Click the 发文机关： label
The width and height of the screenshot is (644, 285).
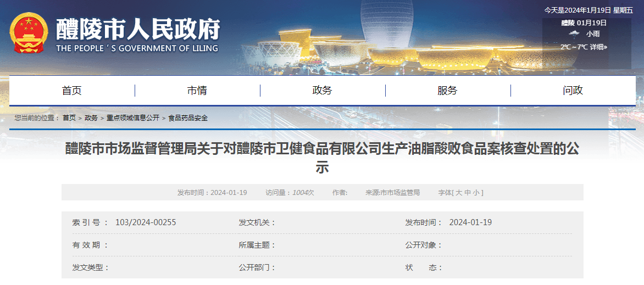point(257,222)
